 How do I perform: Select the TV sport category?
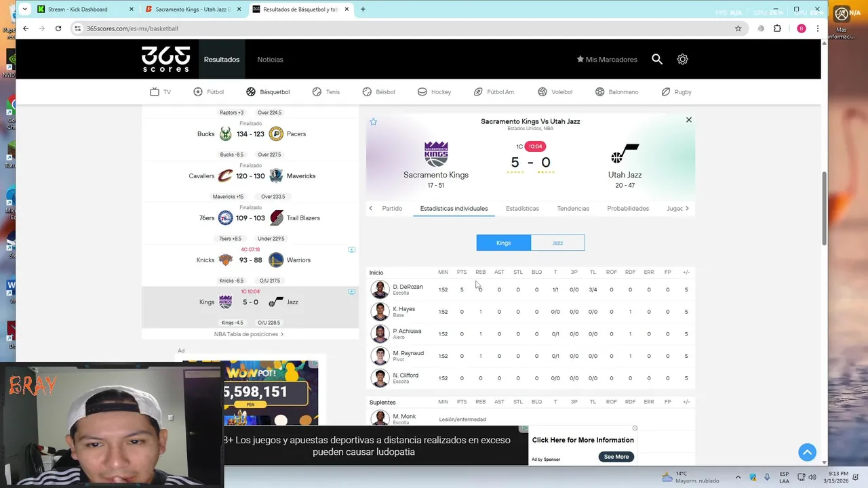[160, 91]
